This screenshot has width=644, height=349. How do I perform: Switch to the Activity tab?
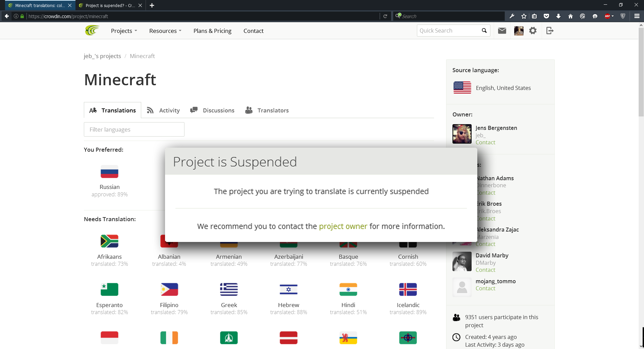pos(163,110)
